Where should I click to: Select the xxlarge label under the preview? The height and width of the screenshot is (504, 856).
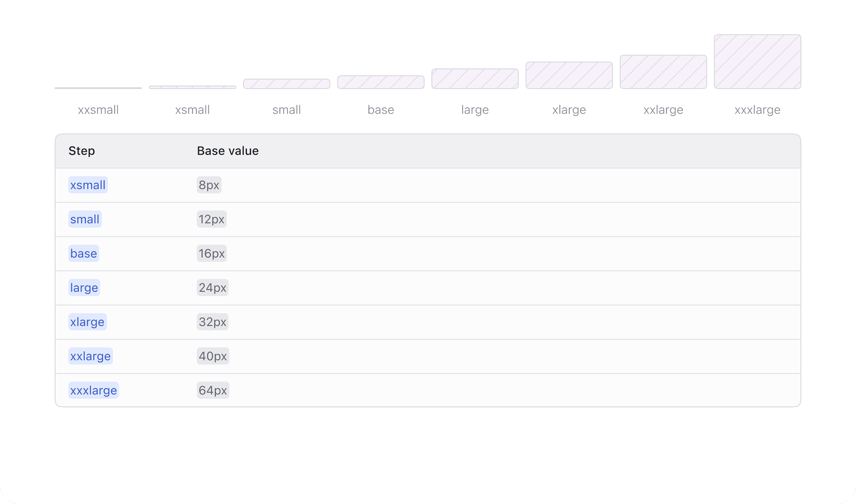[663, 110]
